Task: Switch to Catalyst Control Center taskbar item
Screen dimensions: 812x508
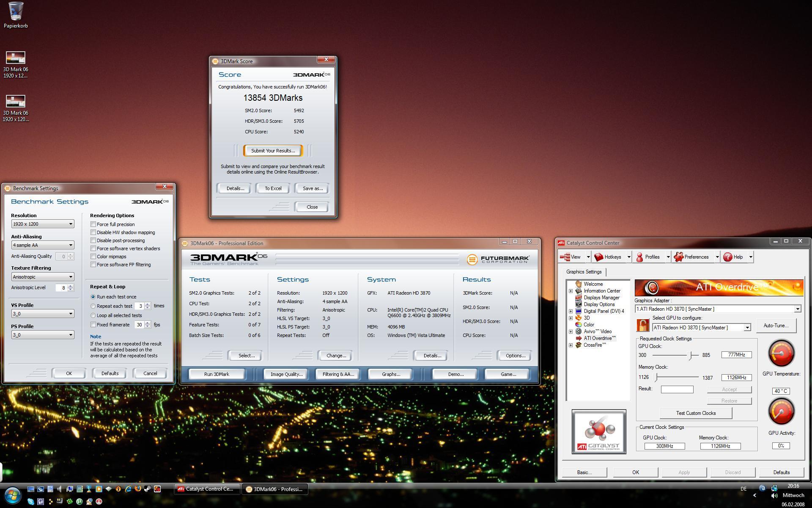Action: tap(207, 489)
